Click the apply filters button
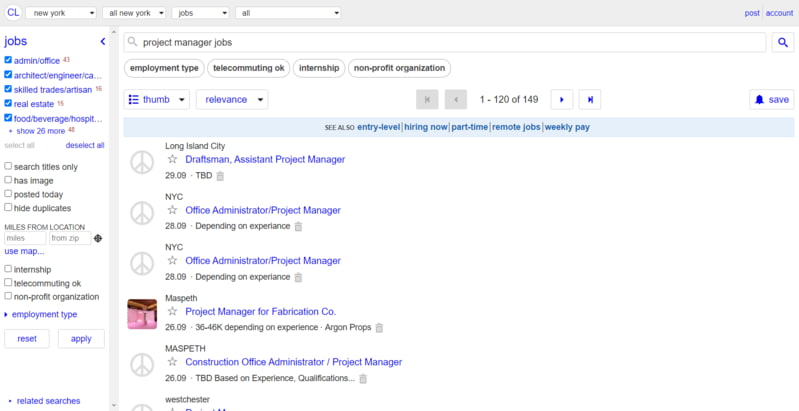Image resolution: width=799 pixels, height=411 pixels. pyautogui.click(x=81, y=339)
